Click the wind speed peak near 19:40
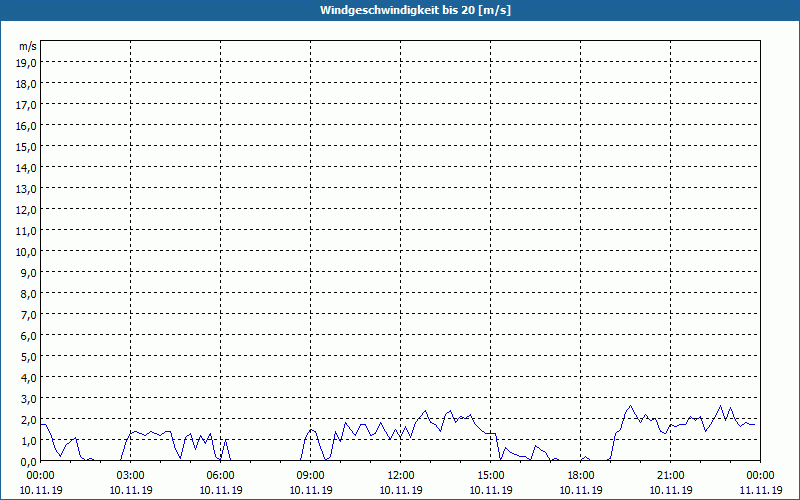Screen dimensions: 800x500 click(631, 406)
